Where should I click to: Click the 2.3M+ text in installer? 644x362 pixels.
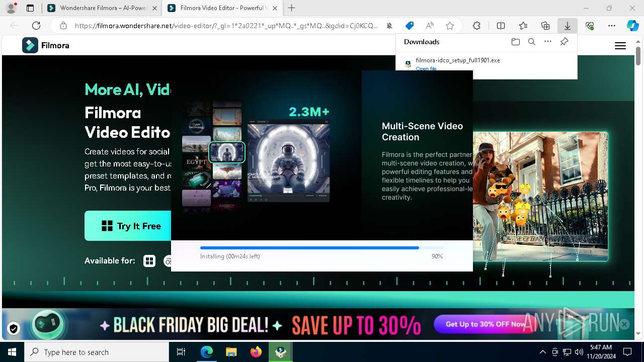point(309,112)
